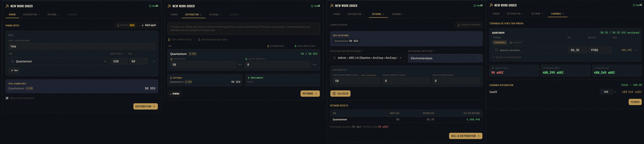Screen dimensions: 644x144
Task: Click Max next to the Vente Directe field
Action: 314,65
